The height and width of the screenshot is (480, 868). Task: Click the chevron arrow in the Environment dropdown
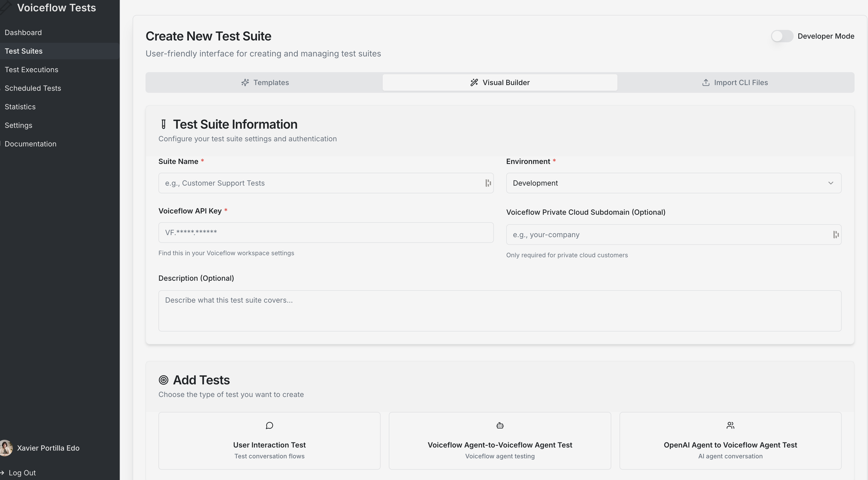831,183
